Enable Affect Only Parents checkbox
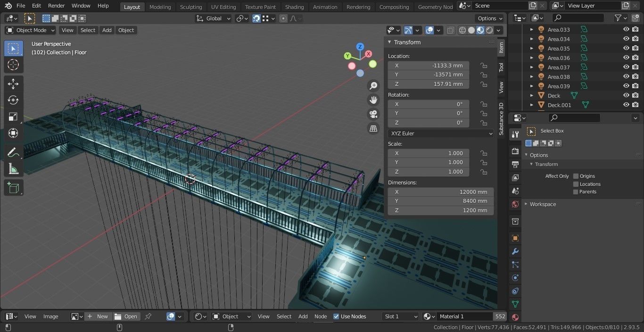 tap(576, 191)
